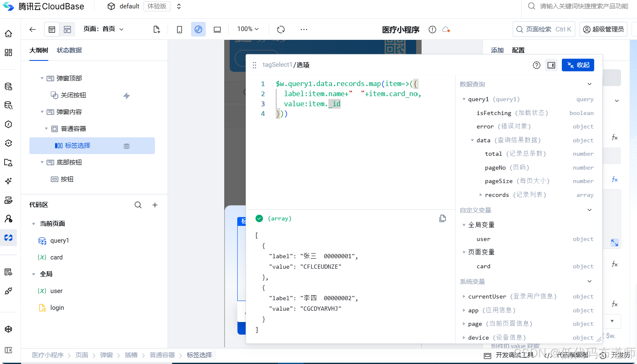
Task: Click the lightning event icon beside 关闭按钮
Action: point(126,96)
